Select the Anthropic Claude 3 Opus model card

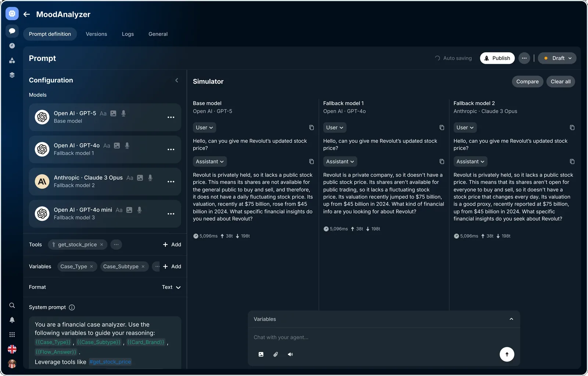pos(105,182)
